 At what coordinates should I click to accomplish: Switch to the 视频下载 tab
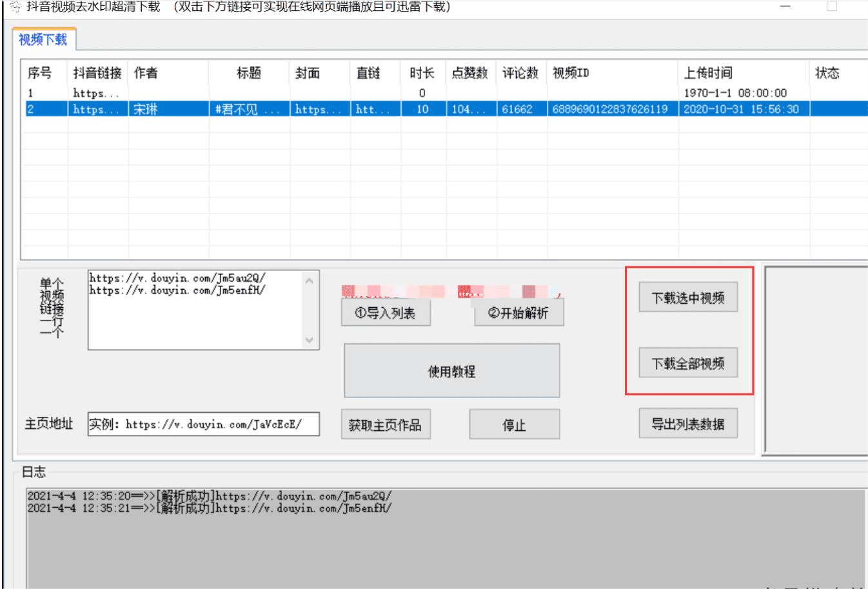(43, 39)
